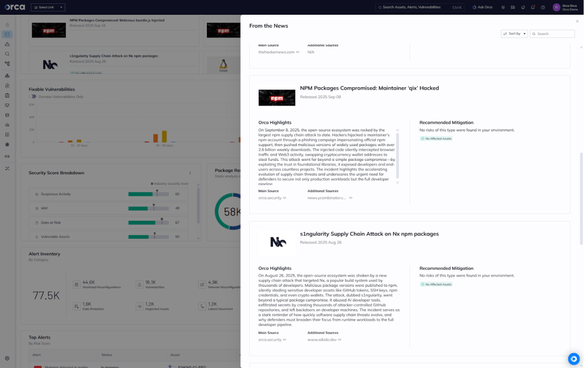Screen dimensions: 588x368
Task: Open the www.aikido.dev additional source link
Action: coord(322,340)
